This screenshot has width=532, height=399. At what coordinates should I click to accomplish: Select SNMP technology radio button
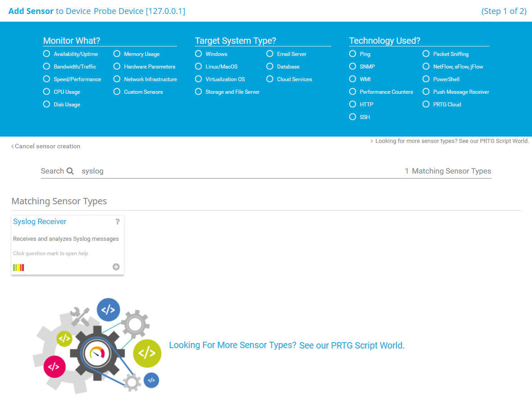(353, 66)
